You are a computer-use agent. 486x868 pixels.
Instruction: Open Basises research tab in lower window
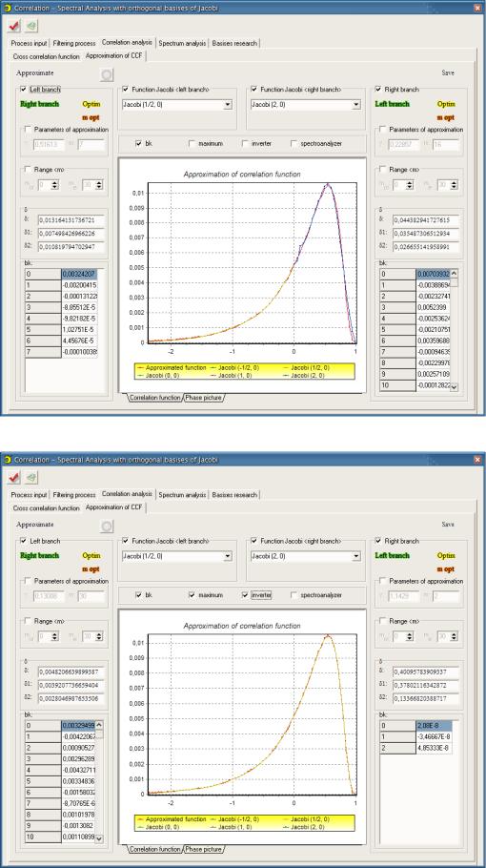(x=234, y=495)
